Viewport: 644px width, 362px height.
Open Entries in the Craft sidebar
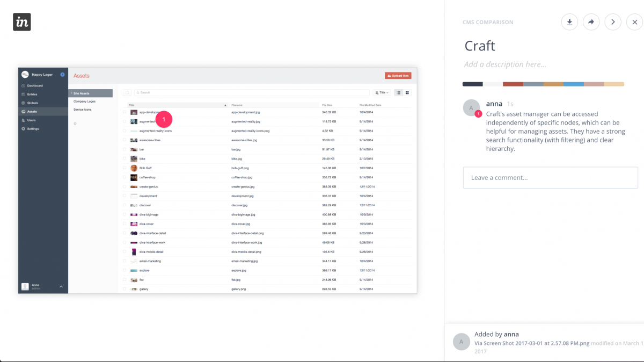click(43, 95)
